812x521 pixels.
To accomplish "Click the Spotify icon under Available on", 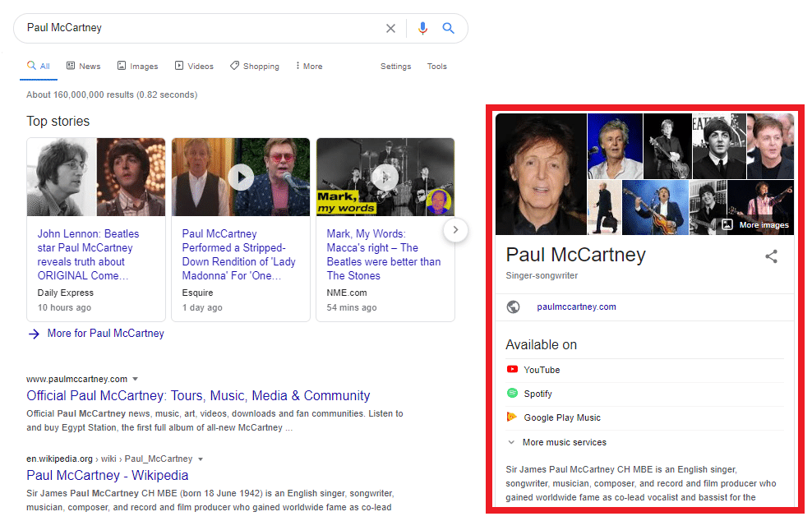I will click(x=512, y=394).
